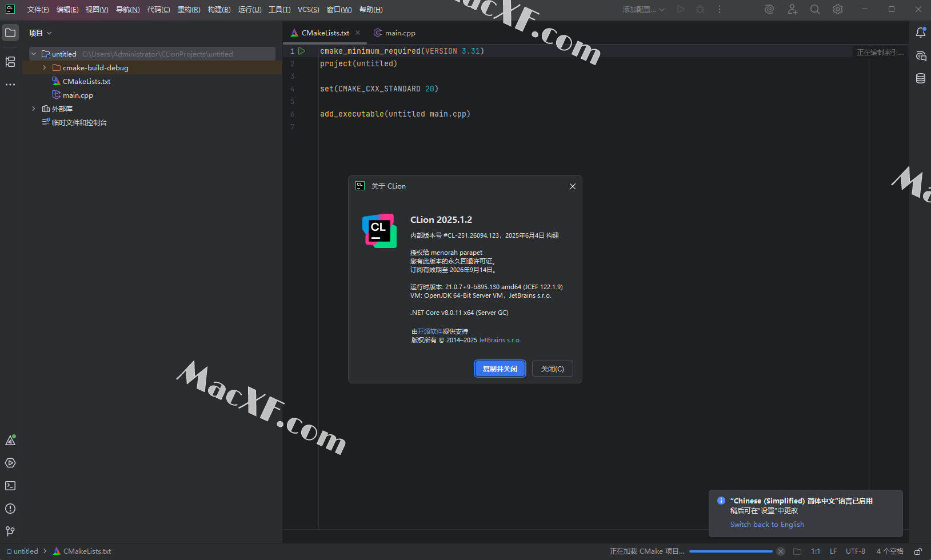Expand the cmake-build-debug folder
The height and width of the screenshot is (560, 931).
[45, 67]
